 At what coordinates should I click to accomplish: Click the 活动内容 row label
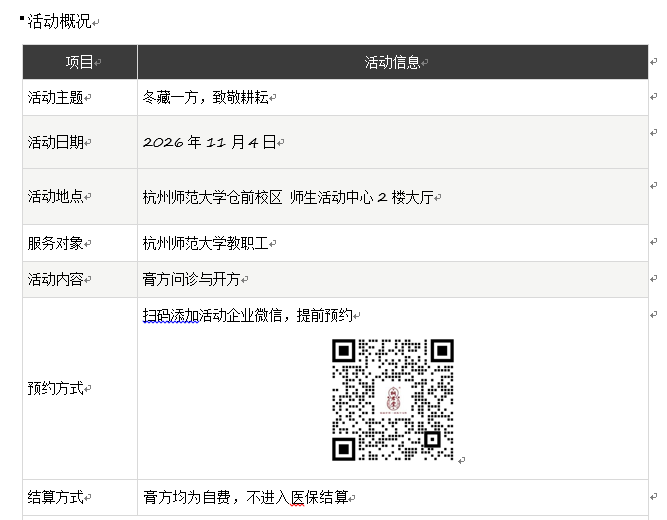55,280
